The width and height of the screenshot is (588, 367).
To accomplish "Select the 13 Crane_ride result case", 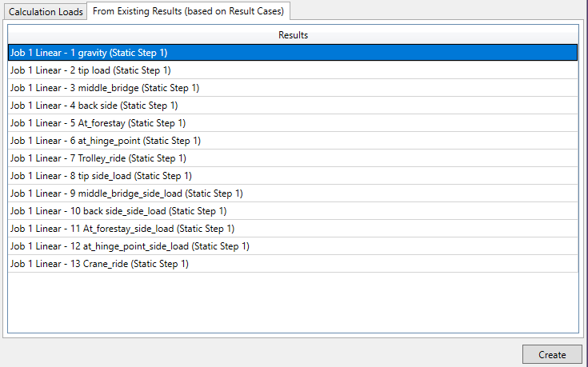I will coord(293,264).
